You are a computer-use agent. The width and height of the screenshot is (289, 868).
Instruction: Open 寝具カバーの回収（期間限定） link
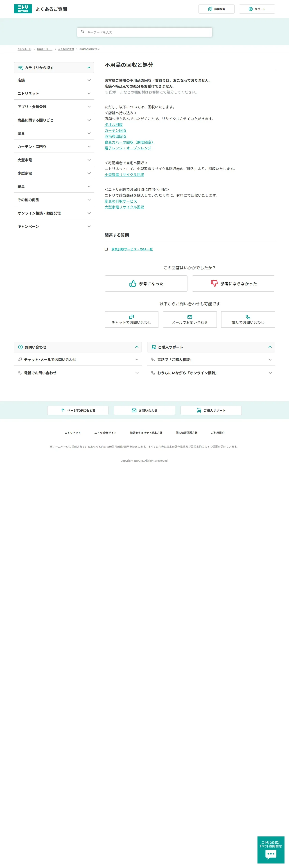(x=130, y=142)
